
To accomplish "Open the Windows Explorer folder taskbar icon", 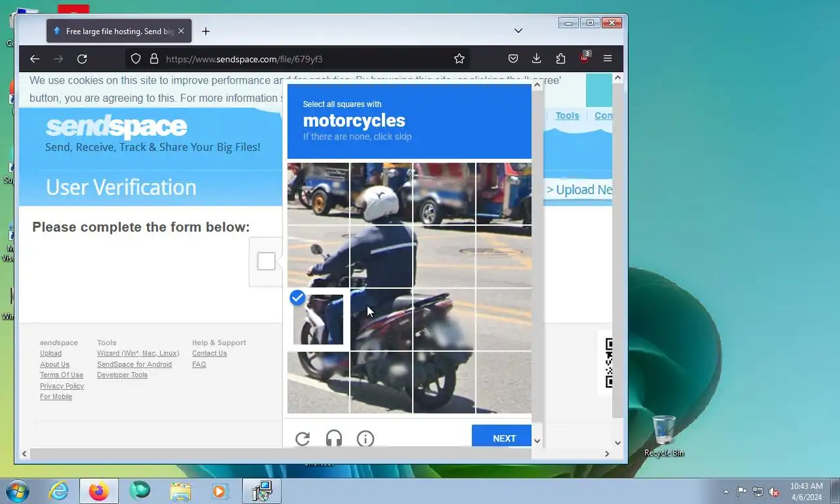I will click(180, 491).
